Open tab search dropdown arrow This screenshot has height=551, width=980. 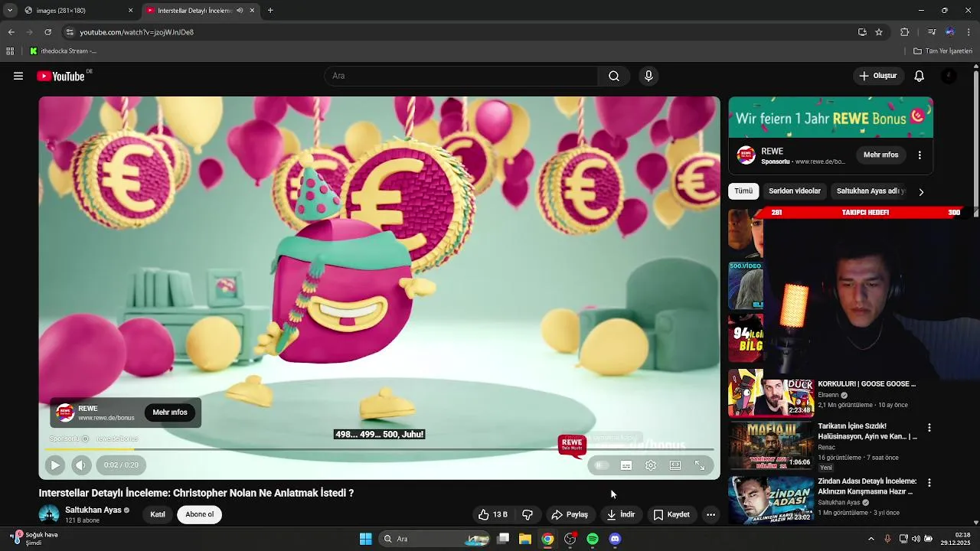(x=9, y=11)
